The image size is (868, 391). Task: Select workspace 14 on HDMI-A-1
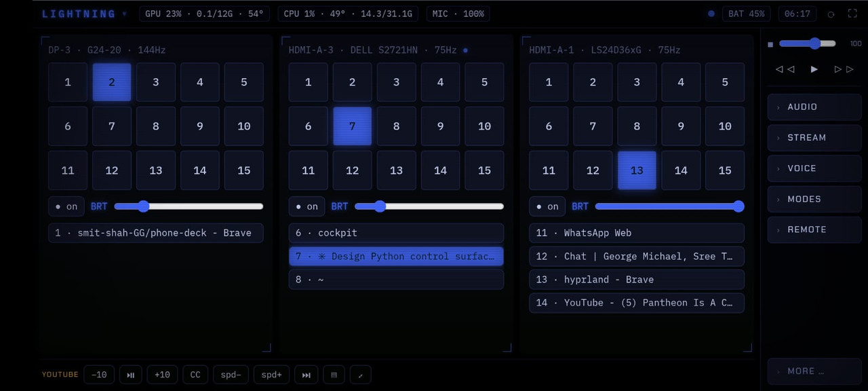[681, 170]
